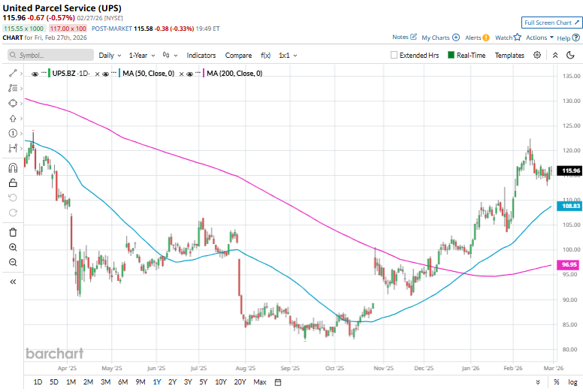Select the magnet snap tool

click(13, 167)
